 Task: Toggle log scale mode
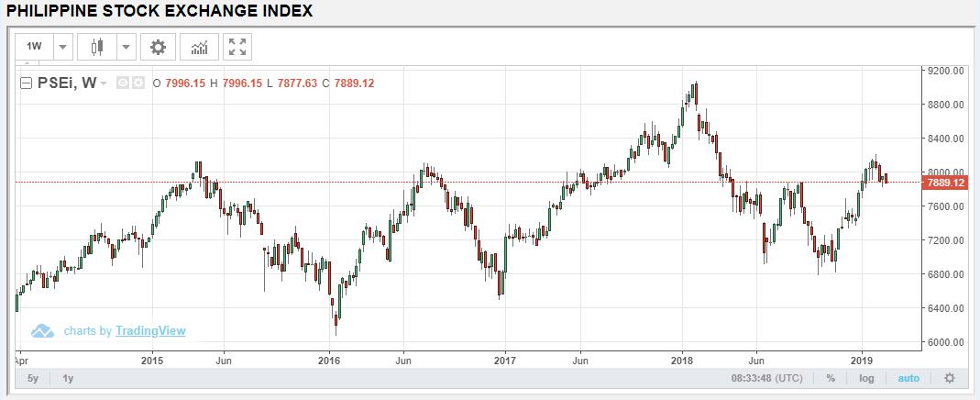click(866, 378)
